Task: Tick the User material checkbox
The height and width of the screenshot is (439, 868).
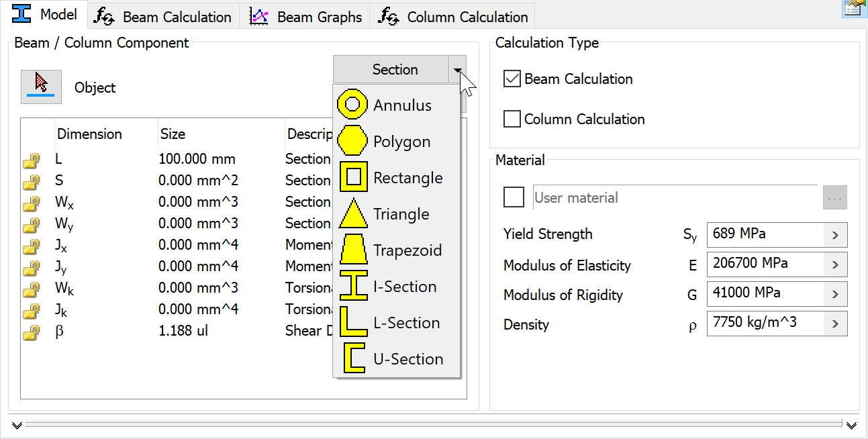Action: 514,197
